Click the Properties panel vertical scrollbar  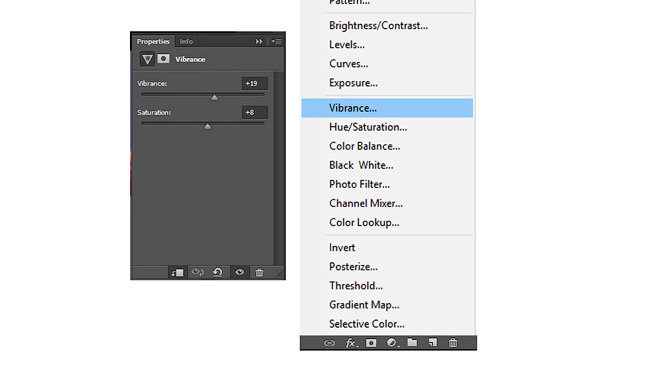click(279, 168)
